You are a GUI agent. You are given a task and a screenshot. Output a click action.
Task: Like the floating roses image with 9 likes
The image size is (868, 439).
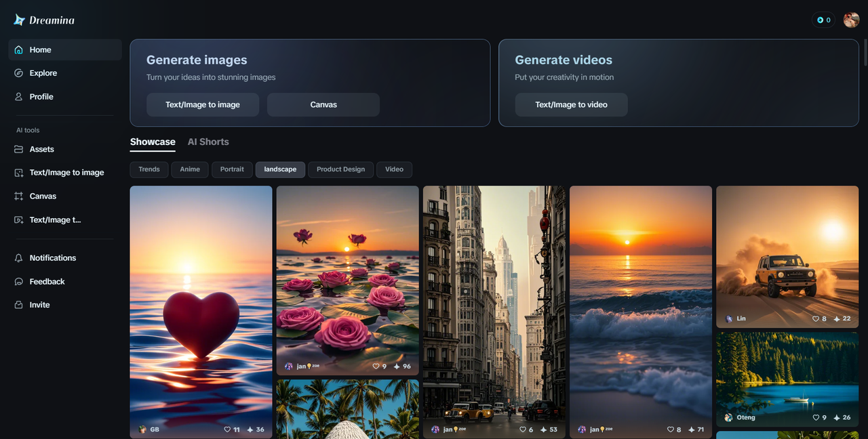point(376,367)
